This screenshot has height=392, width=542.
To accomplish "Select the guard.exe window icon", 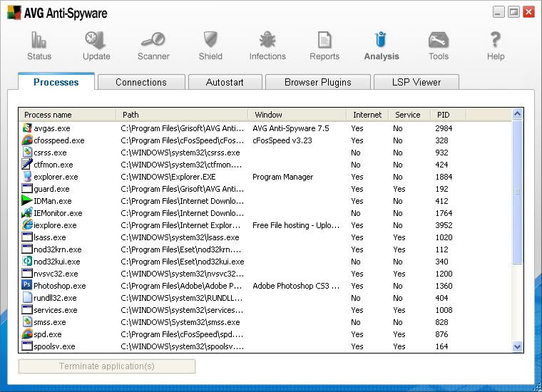I will pos(27,189).
